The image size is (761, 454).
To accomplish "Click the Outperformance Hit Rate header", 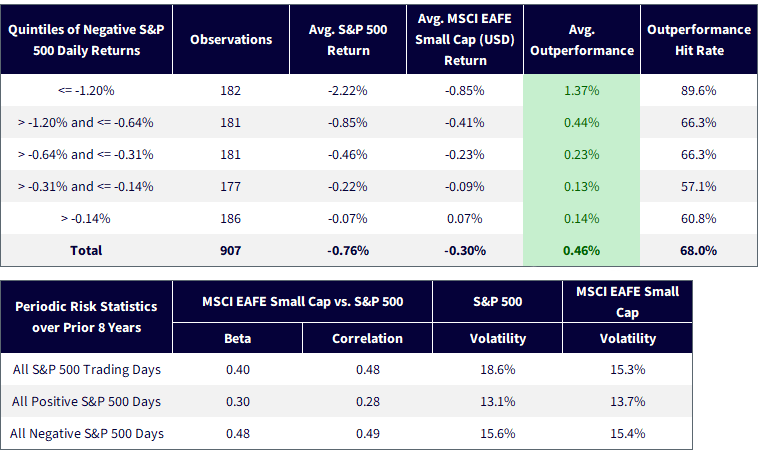I will (x=699, y=40).
